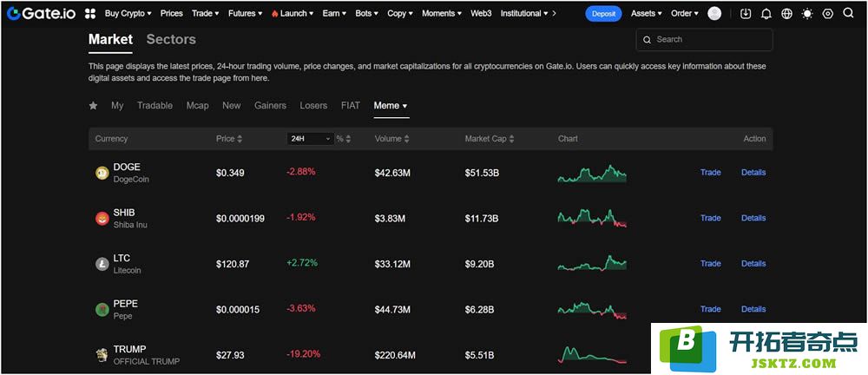
Task: Click the TRUMP -19.20% change value
Action: coord(303,354)
